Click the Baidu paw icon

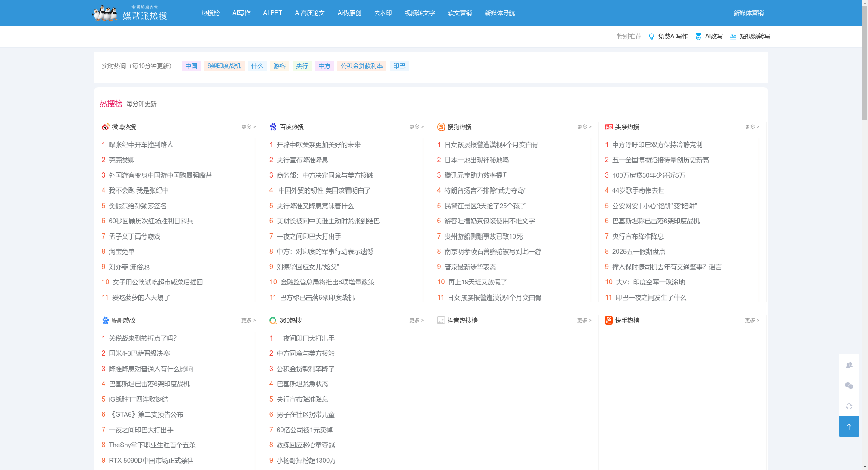(x=273, y=127)
